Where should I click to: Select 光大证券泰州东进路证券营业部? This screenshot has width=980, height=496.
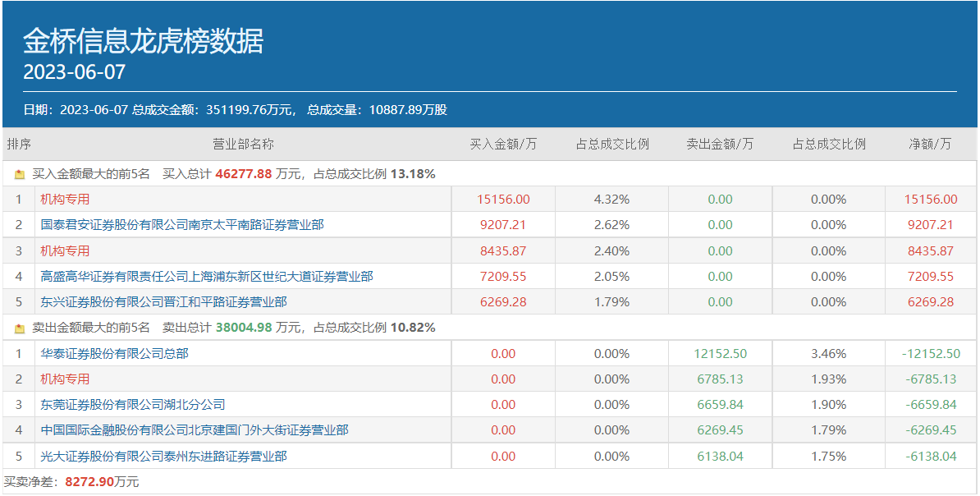click(163, 456)
